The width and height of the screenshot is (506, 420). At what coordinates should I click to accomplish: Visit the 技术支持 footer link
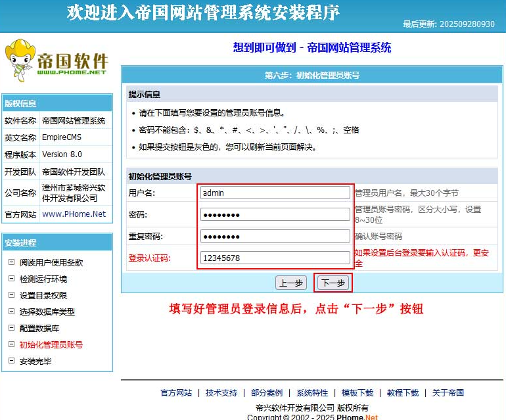[221, 392]
